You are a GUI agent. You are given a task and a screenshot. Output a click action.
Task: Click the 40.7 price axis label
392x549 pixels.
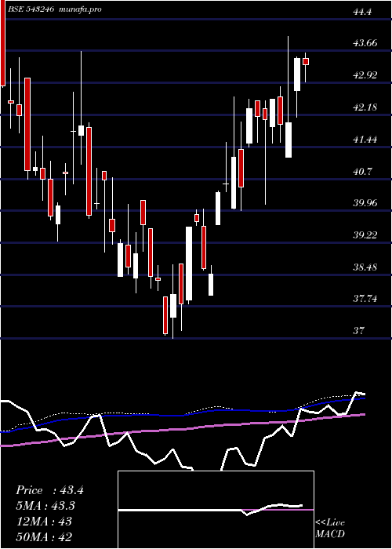(x=362, y=172)
